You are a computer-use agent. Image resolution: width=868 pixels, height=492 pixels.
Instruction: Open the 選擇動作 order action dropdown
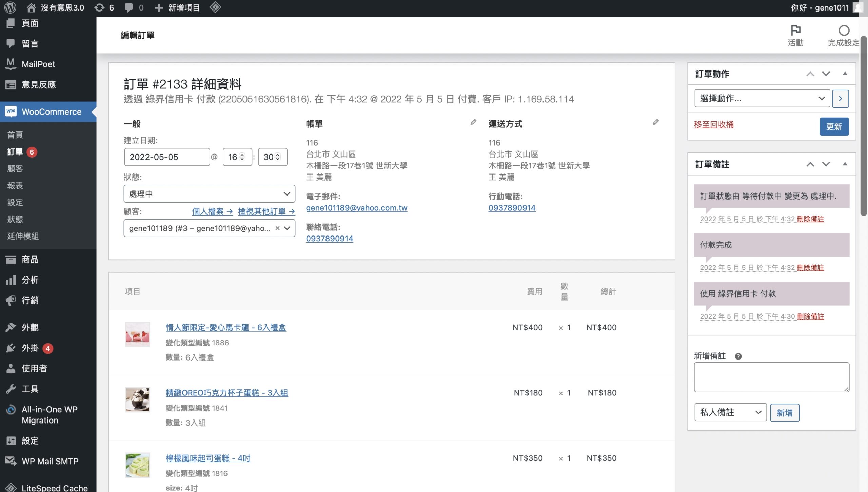pyautogui.click(x=762, y=98)
